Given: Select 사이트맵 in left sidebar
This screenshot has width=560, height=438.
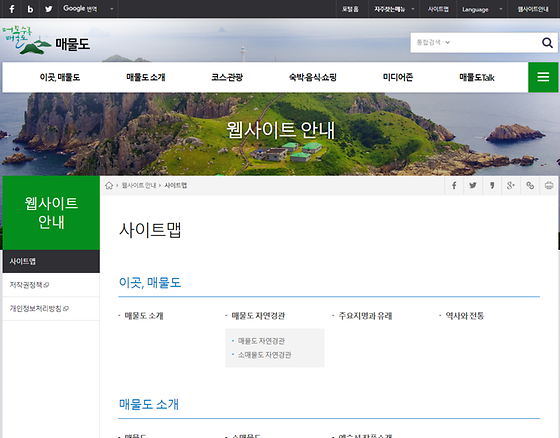Looking at the screenshot, I should 51,262.
